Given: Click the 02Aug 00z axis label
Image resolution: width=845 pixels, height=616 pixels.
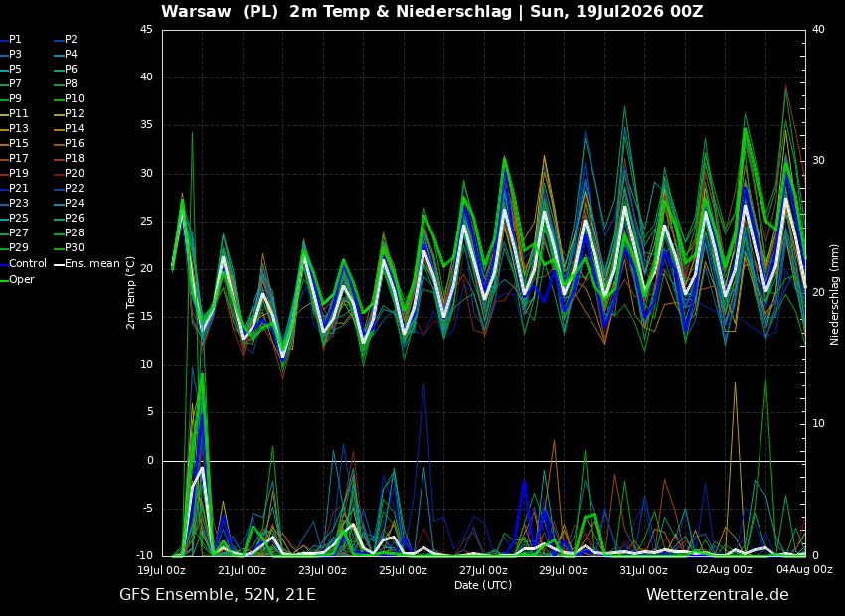Looking at the screenshot, I should click(724, 569).
